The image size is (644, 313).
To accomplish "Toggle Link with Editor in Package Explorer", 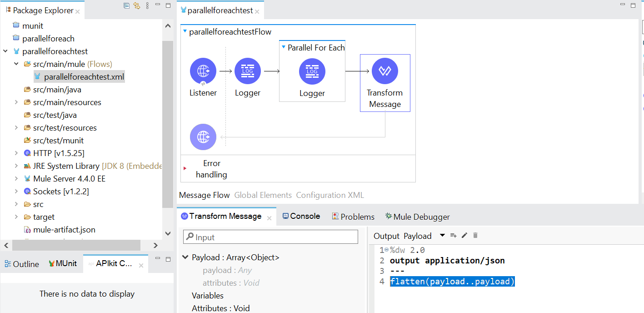I will point(136,6).
